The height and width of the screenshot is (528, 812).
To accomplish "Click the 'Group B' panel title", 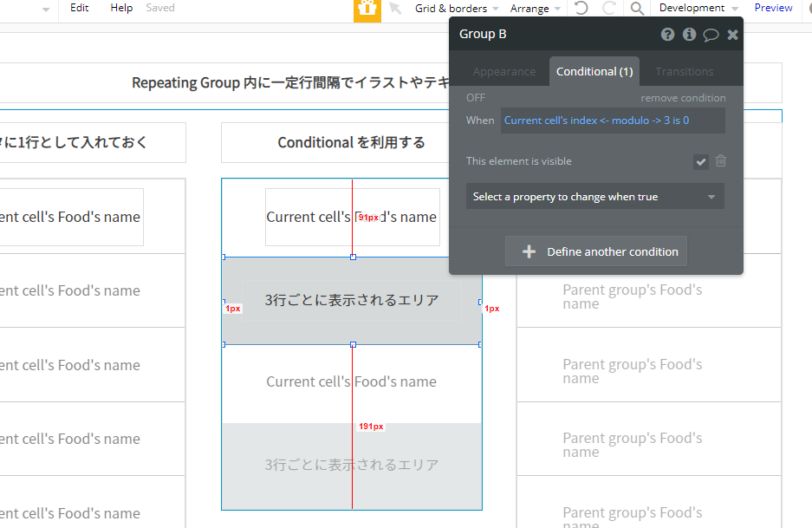I will (483, 34).
